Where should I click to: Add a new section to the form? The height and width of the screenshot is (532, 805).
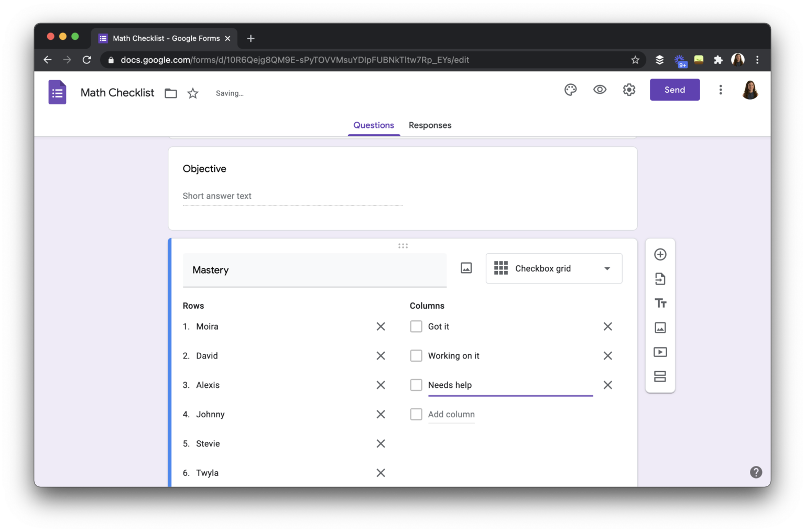660,376
